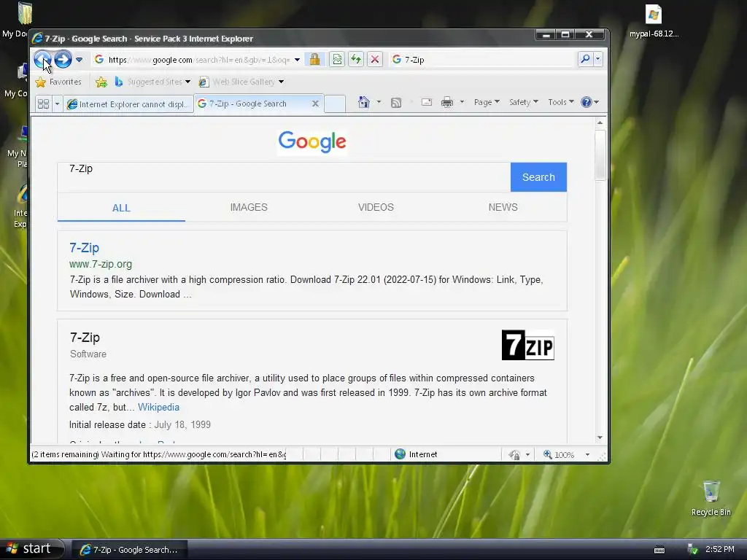Open Web Slice Gallery in the favorites bar
Viewport: 747px width, 560px height.
(x=241, y=82)
